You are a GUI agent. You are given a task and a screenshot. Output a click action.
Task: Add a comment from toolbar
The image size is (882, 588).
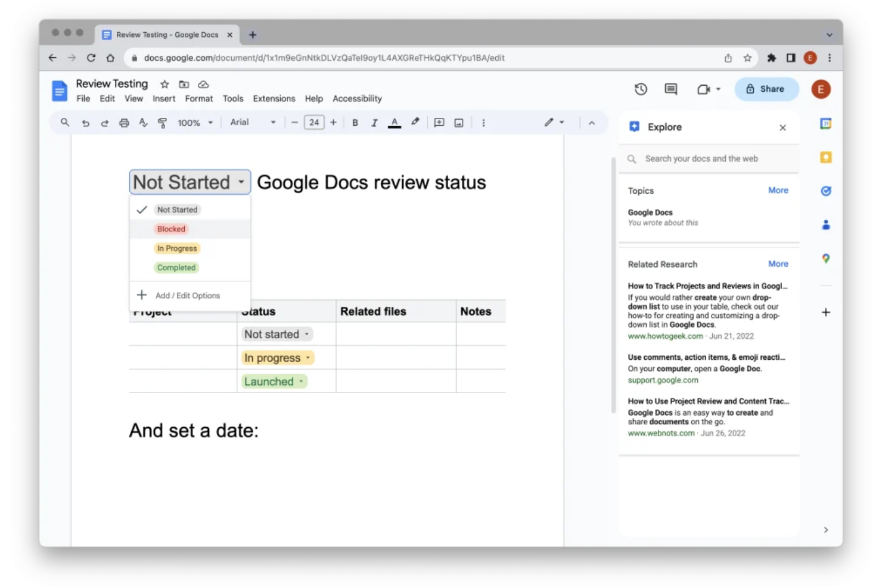[439, 123]
